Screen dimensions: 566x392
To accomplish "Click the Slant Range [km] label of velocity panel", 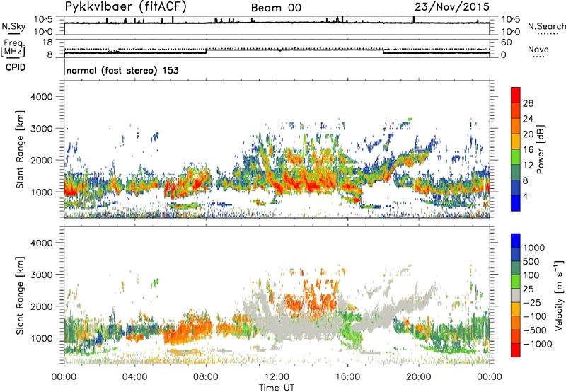I will pos(20,295).
